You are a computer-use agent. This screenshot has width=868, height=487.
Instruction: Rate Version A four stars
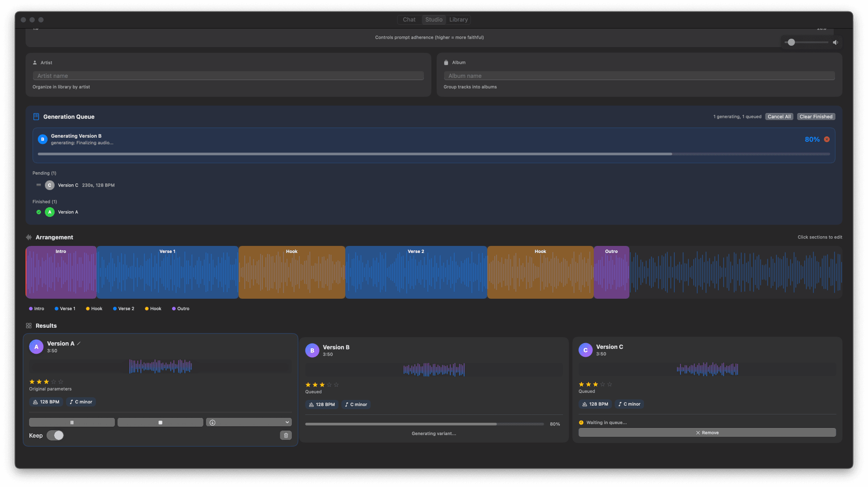coord(54,381)
